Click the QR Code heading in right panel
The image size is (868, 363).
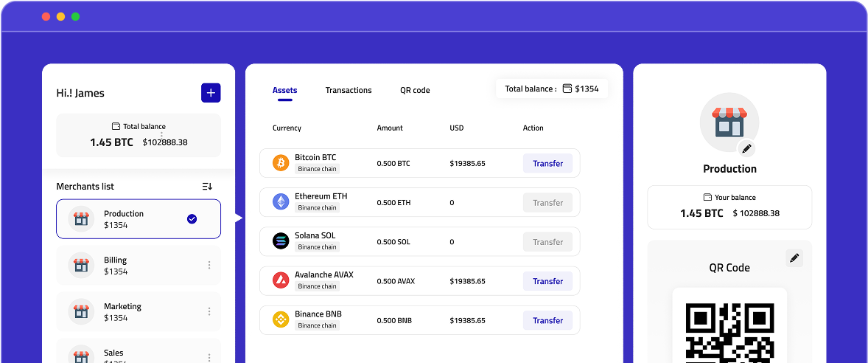point(729,268)
